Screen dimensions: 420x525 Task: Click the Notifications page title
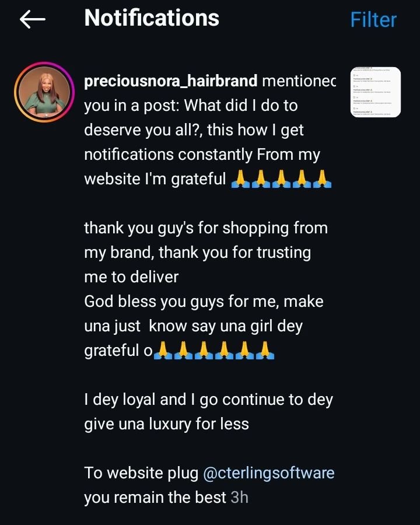[x=152, y=19]
